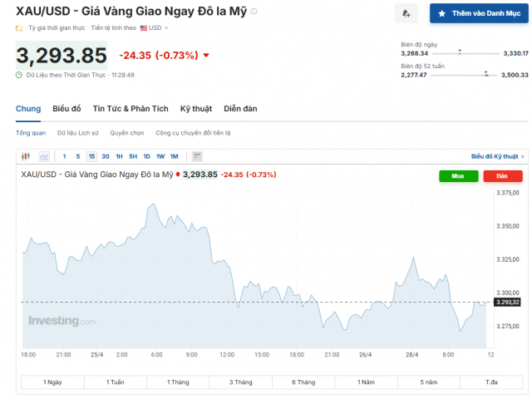Click Thêm vào Danh Mục button
Screen dimensions: 532x399
(x=479, y=13)
